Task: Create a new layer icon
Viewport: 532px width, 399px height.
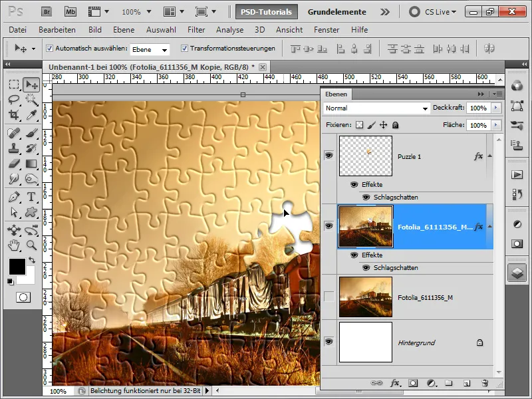Action: [467, 384]
